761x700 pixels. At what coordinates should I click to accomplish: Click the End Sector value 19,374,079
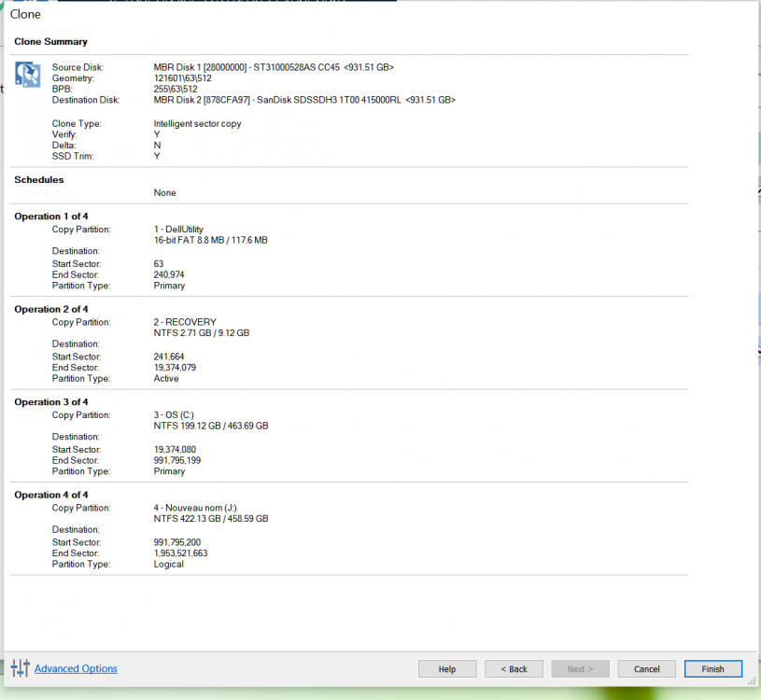point(175,367)
